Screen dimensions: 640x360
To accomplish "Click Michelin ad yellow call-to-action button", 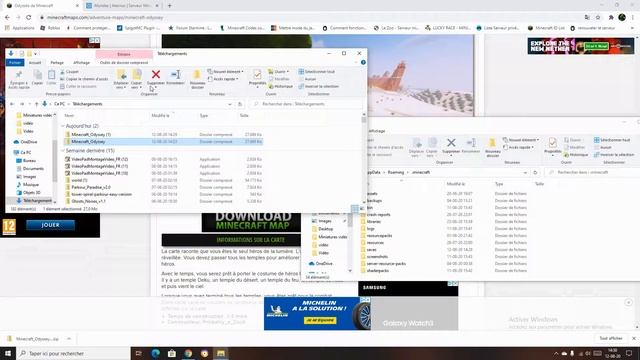I will pyautogui.click(x=320, y=320).
